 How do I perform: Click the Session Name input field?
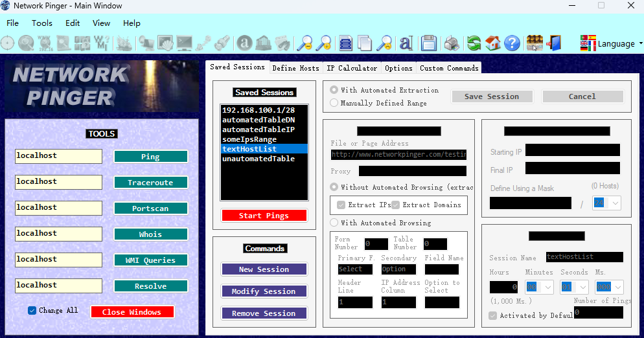coord(584,257)
